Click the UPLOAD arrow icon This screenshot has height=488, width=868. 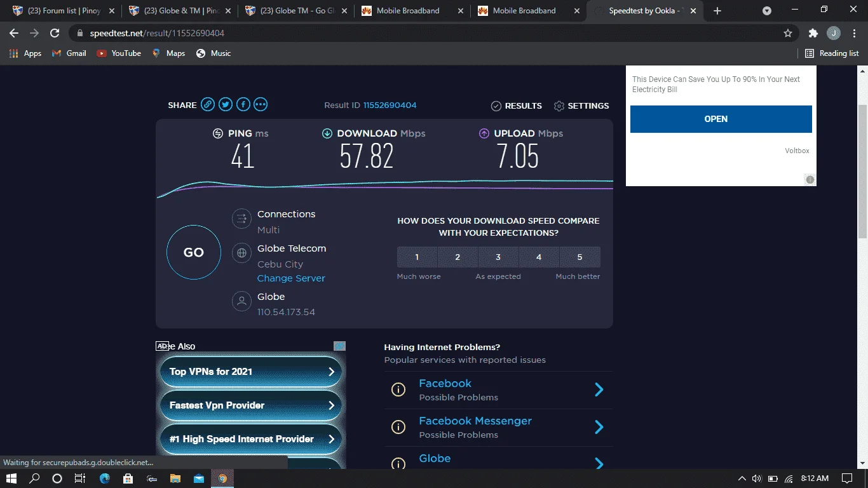click(484, 133)
